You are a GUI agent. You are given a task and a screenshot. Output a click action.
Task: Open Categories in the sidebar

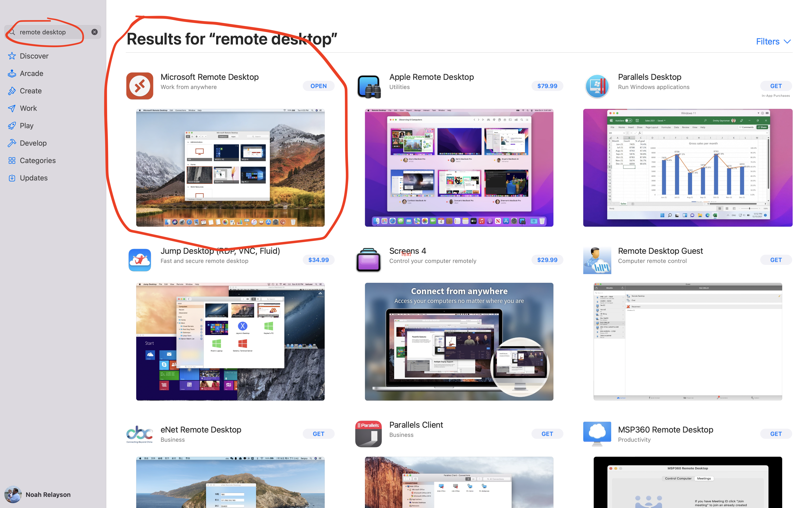(x=38, y=161)
